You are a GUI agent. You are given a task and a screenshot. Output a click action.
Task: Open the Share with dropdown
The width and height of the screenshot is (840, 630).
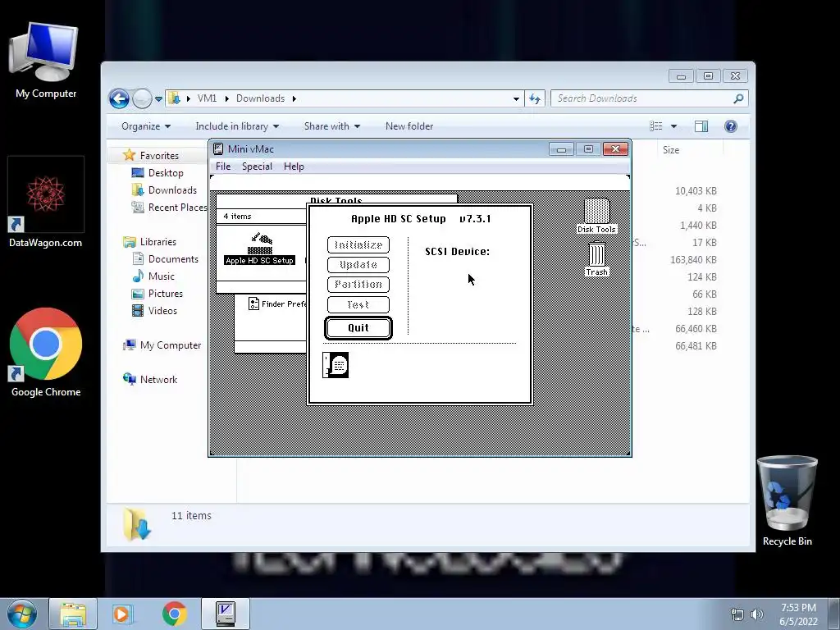331,126
